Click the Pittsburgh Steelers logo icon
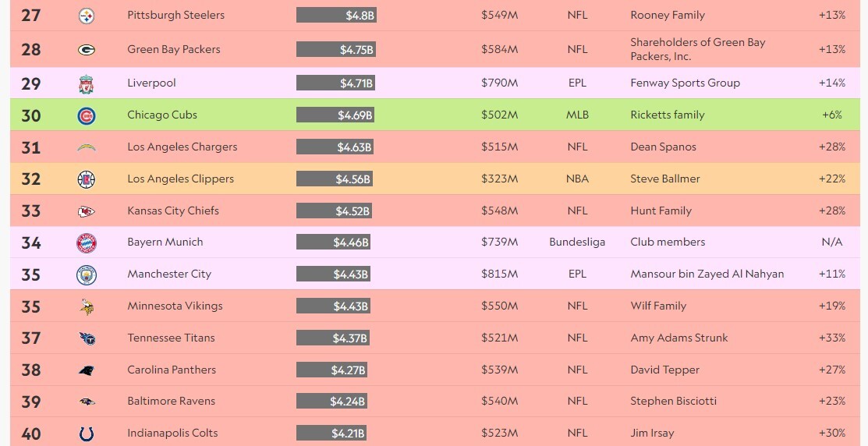Viewport: 868px width, 446px height. 87,16
